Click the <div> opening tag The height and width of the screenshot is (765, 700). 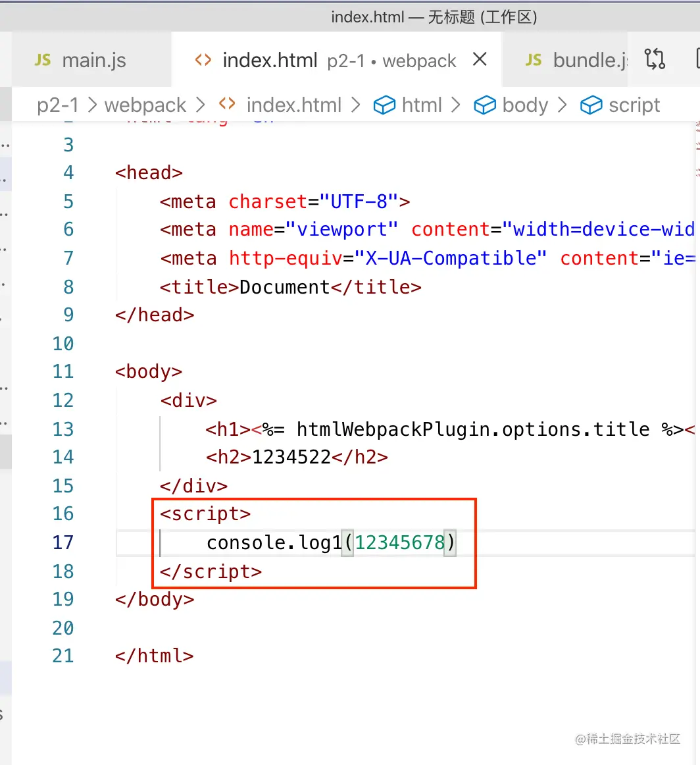point(189,400)
